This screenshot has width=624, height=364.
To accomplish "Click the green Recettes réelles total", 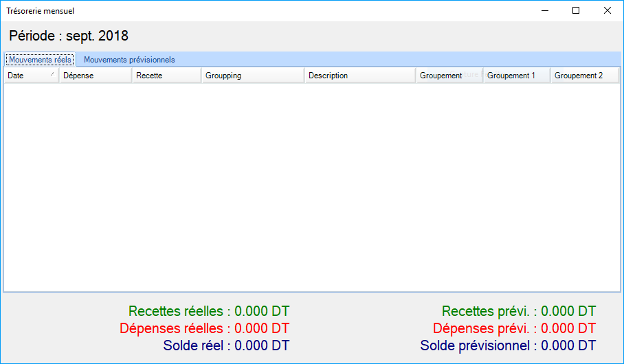I will 209,311.
